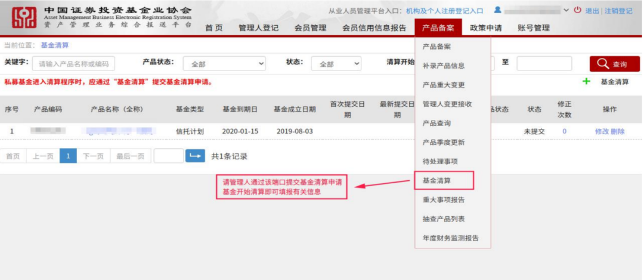Click the association logo icon
Image resolution: width=644 pixels, height=280 pixels.
(x=24, y=18)
